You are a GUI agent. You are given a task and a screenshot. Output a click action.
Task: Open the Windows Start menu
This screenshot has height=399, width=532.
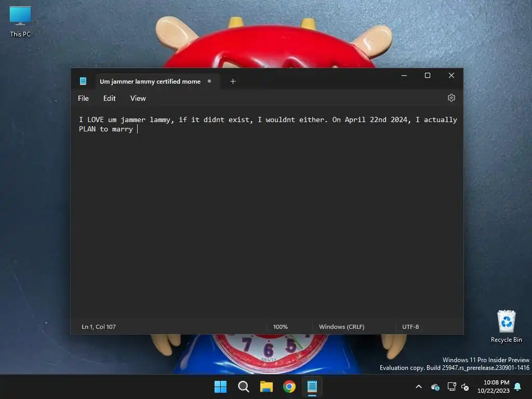[220, 387]
